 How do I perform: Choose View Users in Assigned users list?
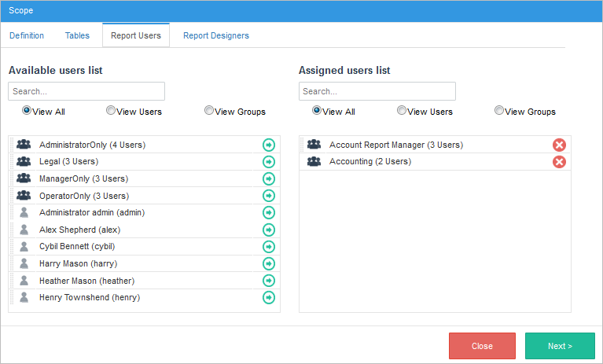click(x=402, y=111)
